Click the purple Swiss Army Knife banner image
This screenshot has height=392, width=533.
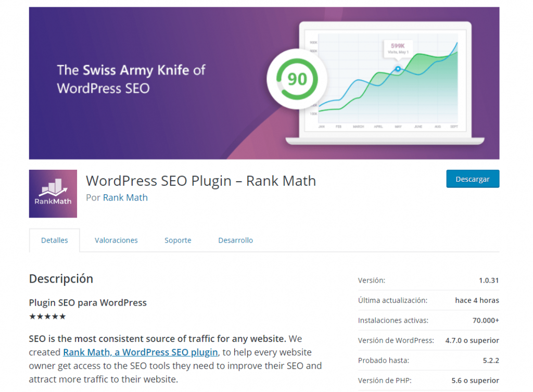[264, 83]
